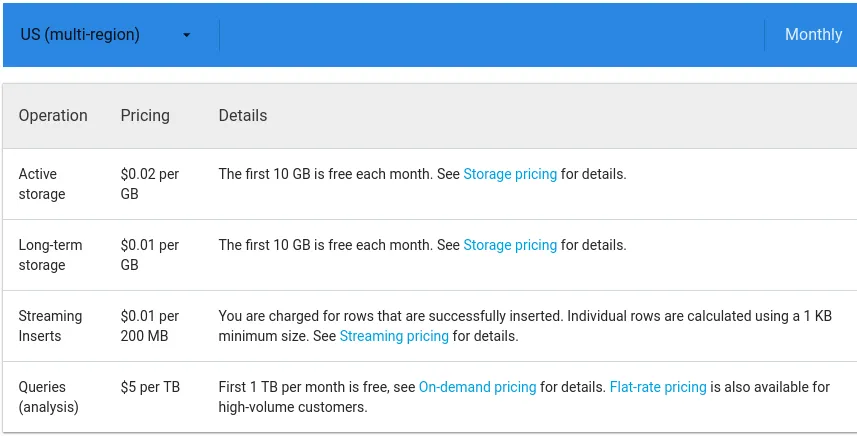Click the Details column header

(x=243, y=116)
